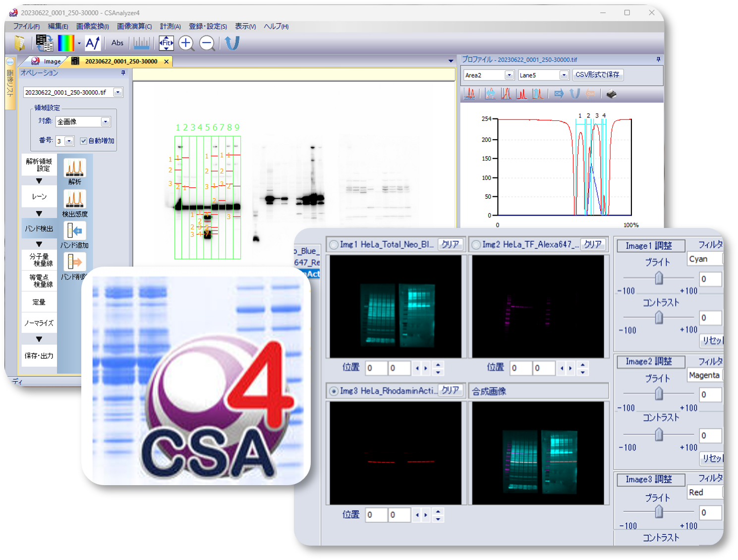The height and width of the screenshot is (560, 738).
Task: Click the image list swap toolbar icon
Action: click(44, 43)
